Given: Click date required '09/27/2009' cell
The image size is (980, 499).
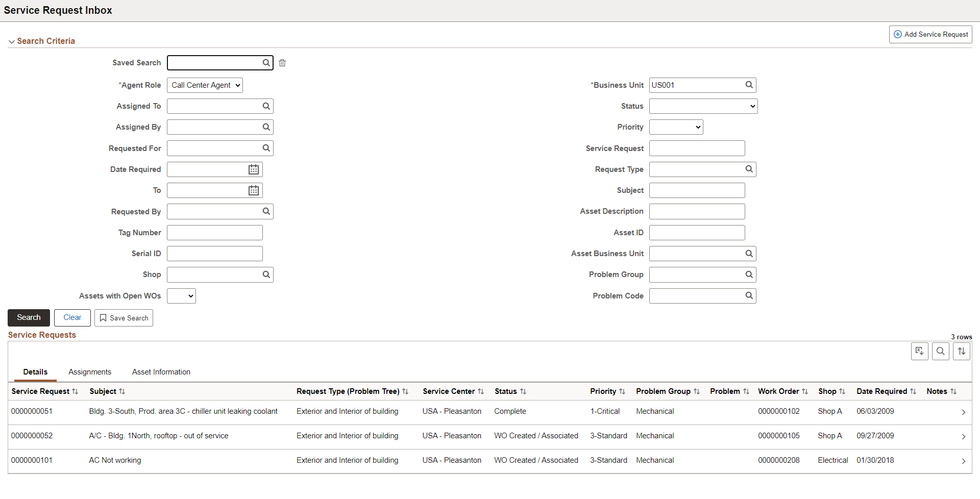Looking at the screenshot, I should [875, 436].
